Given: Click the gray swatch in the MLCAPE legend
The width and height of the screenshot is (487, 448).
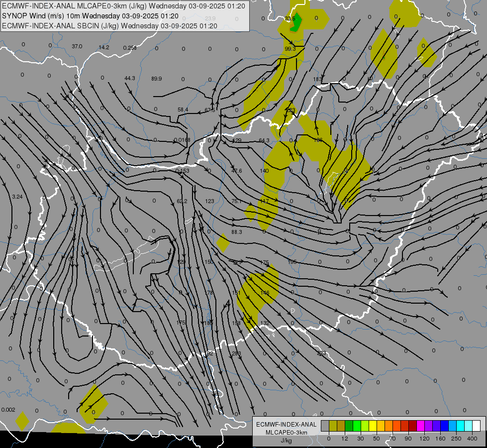Looking at the screenshot, I should (325, 426).
